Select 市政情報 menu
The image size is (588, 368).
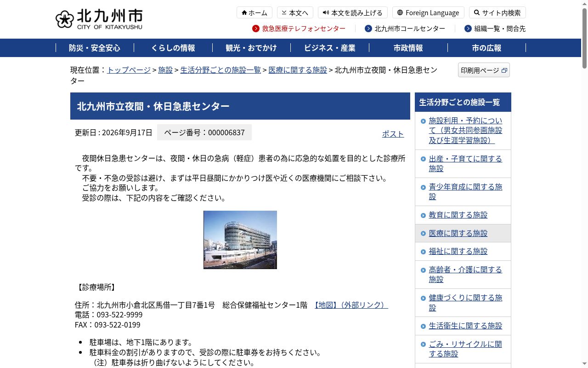click(408, 48)
